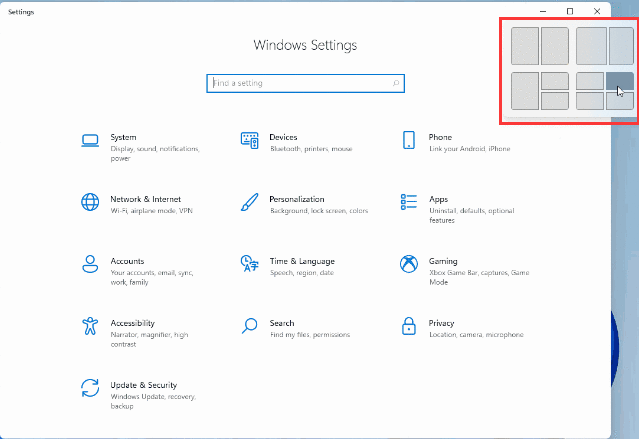This screenshot has height=439, width=639.
Task: Open Gaming settings via the Xbox icon
Action: pos(409,264)
